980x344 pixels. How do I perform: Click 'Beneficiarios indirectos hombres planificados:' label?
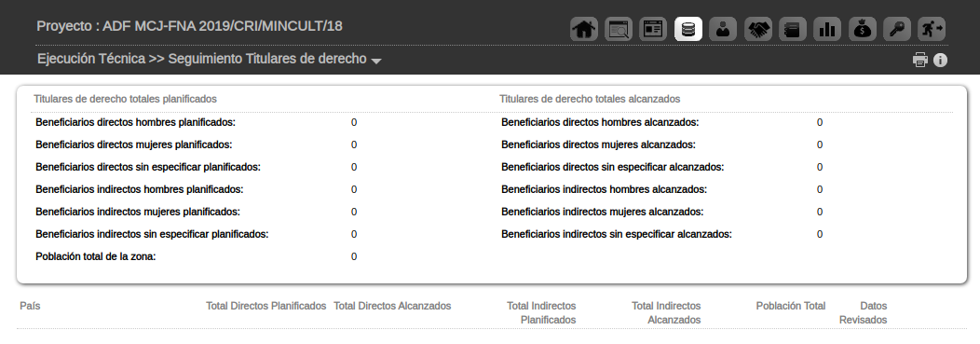point(140,189)
